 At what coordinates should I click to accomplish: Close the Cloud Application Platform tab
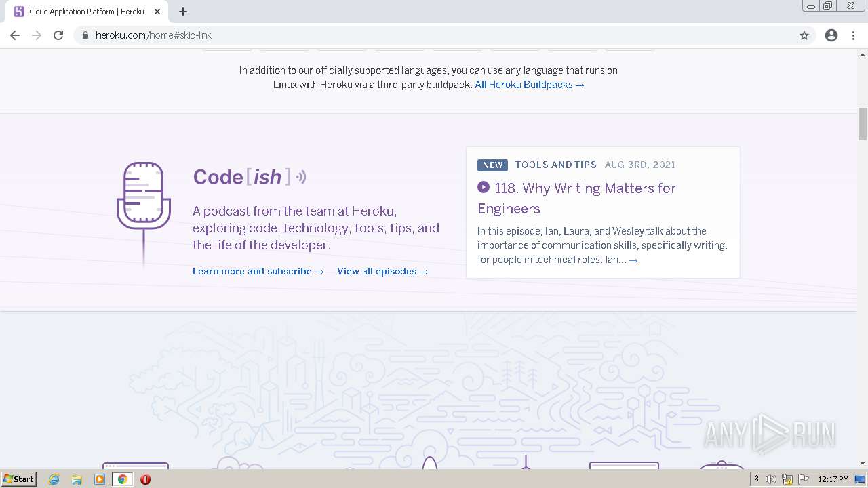pyautogui.click(x=157, y=12)
